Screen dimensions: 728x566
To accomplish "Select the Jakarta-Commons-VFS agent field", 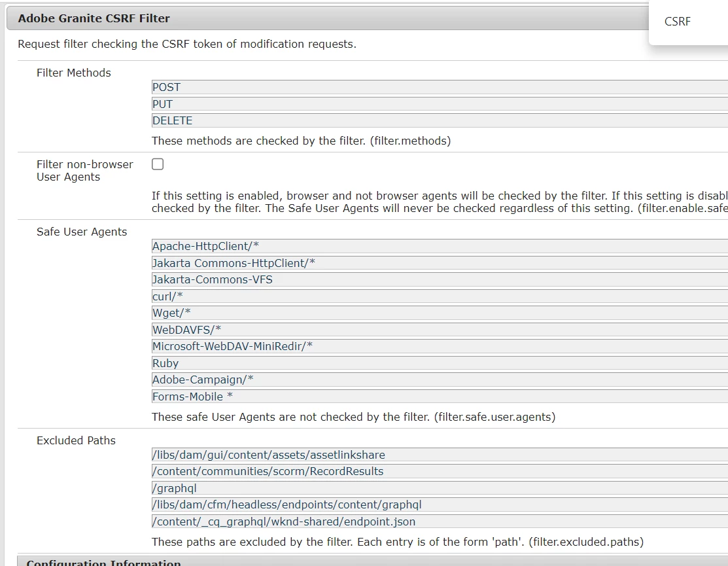I will 440,279.
